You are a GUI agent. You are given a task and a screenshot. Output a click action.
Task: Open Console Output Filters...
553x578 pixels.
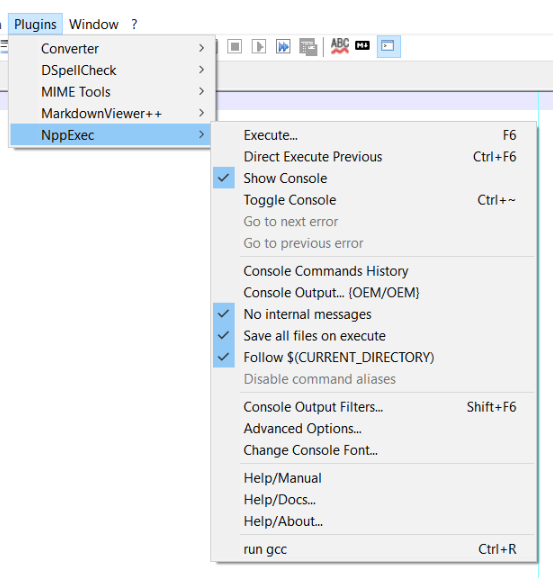click(374, 407)
